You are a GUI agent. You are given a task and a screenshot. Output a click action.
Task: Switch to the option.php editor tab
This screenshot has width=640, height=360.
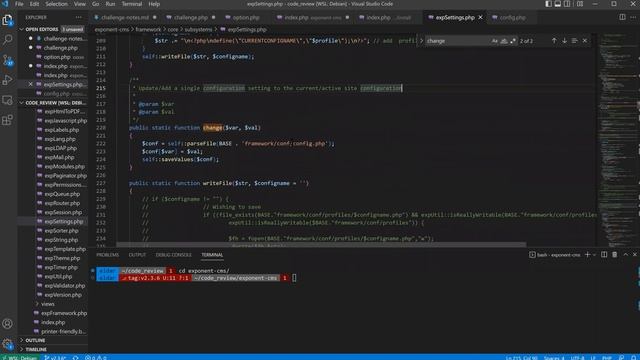pyautogui.click(x=246, y=18)
